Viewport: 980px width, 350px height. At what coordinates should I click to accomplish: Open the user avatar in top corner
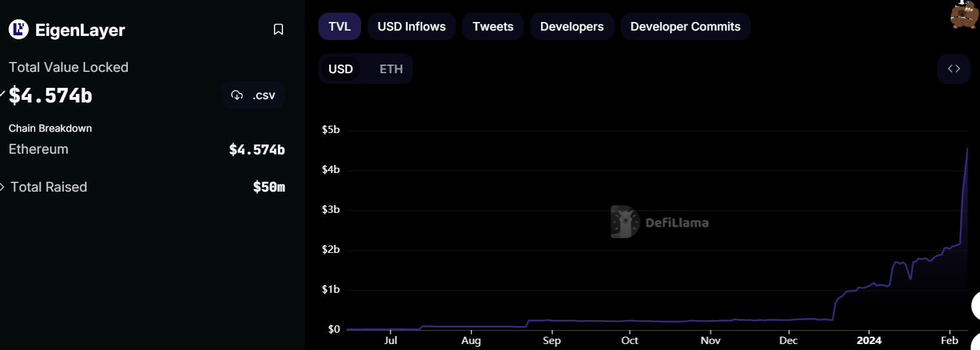pyautogui.click(x=965, y=15)
